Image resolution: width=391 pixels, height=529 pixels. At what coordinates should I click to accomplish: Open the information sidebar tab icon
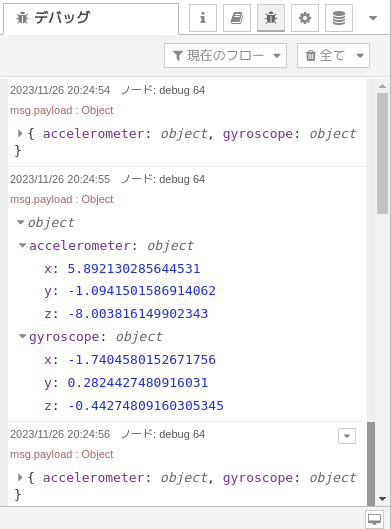[203, 18]
